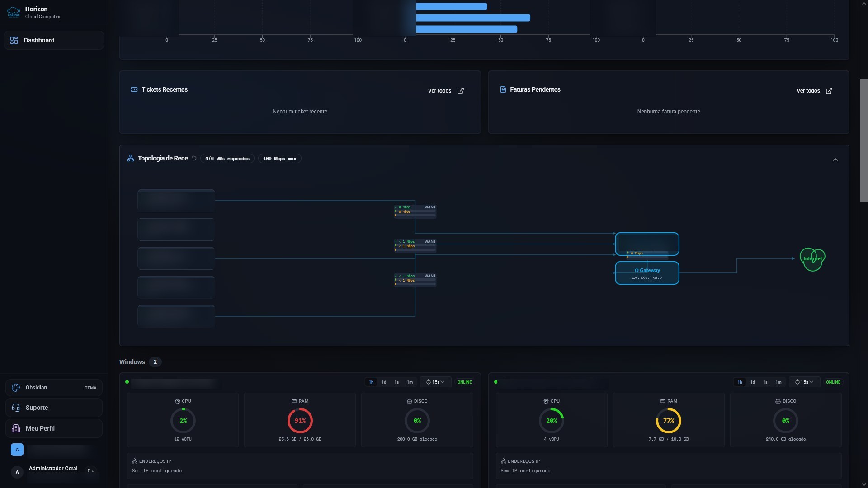Screen dimensions: 868x488
Task: Click ONLINE status badge on first VM
Action: [x=464, y=382]
